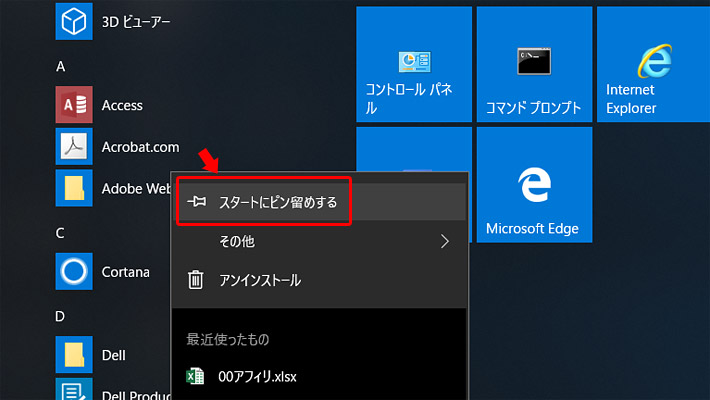The width and height of the screenshot is (710, 400).
Task: Click the Acrobat.com app icon
Action: (x=74, y=146)
